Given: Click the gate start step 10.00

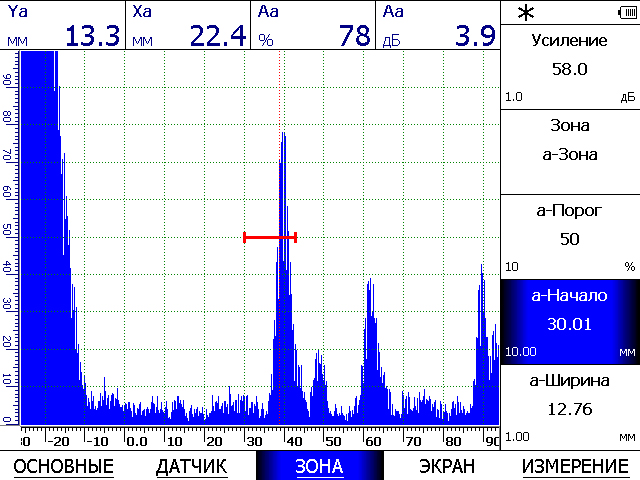Looking at the screenshot, I should pyautogui.click(x=521, y=352).
